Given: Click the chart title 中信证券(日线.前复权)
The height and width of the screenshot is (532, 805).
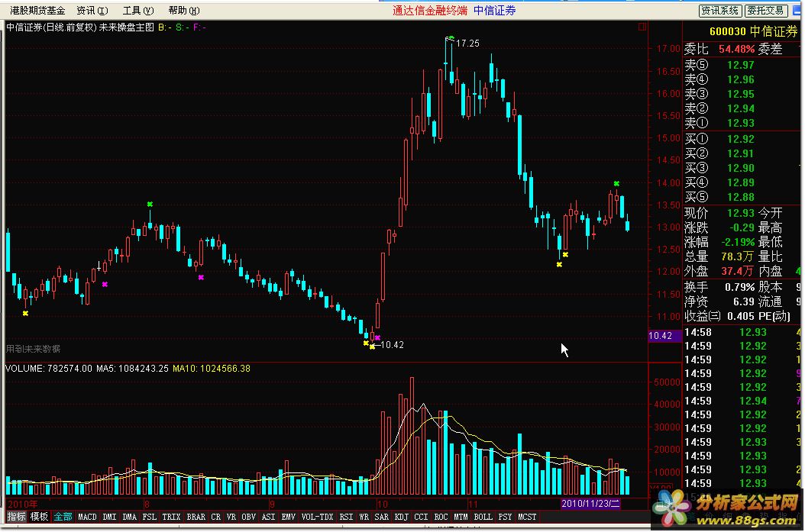Looking at the screenshot, I should coord(51,27).
